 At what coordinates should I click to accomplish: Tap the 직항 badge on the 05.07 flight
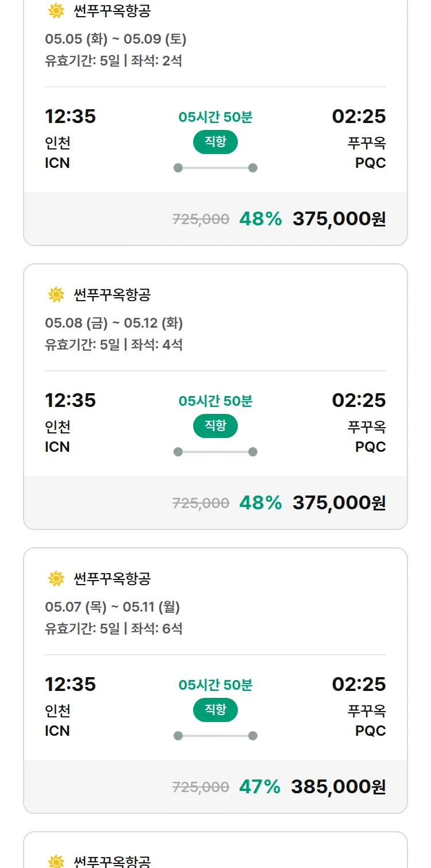tap(215, 710)
